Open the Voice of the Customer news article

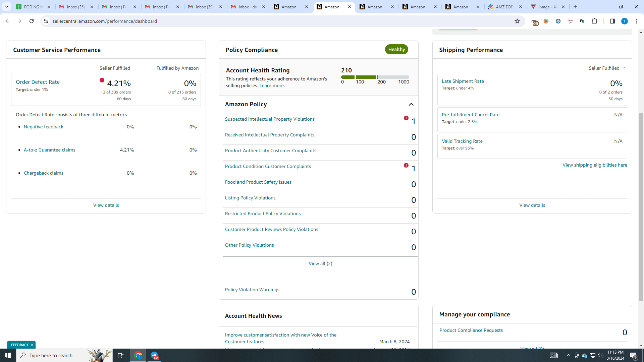(281, 338)
